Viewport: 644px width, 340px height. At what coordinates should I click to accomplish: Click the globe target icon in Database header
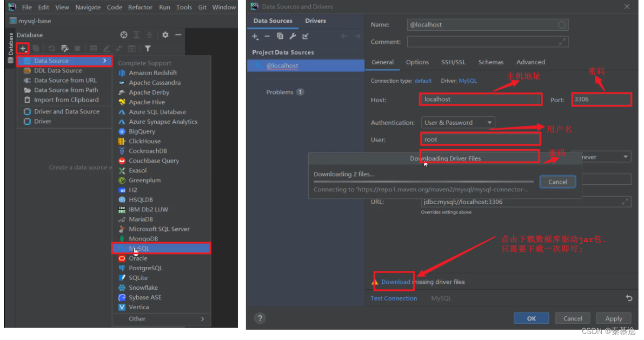(124, 35)
